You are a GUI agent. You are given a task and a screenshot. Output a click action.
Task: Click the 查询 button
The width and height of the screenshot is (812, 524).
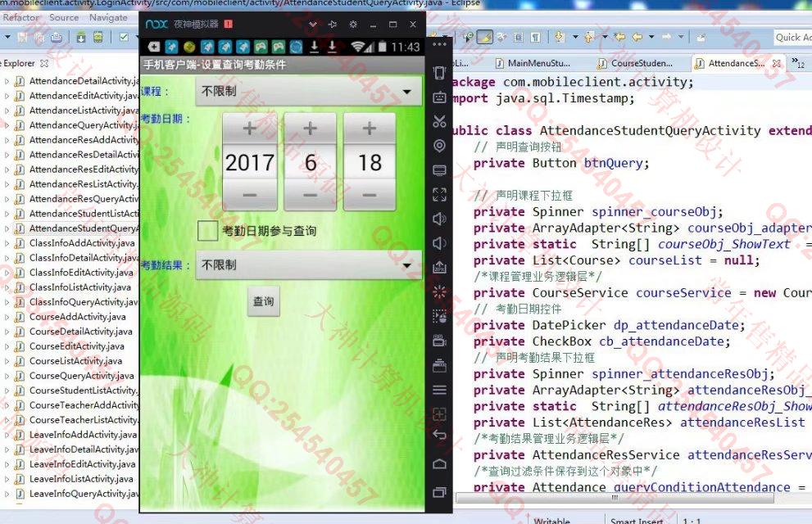[x=264, y=301]
